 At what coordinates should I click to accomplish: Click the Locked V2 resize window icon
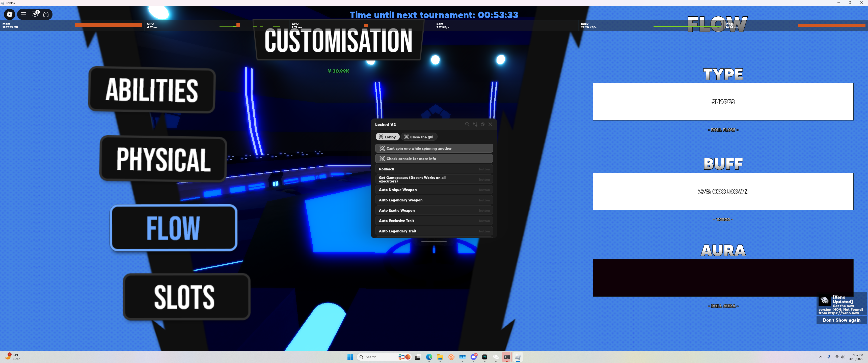[x=482, y=124]
